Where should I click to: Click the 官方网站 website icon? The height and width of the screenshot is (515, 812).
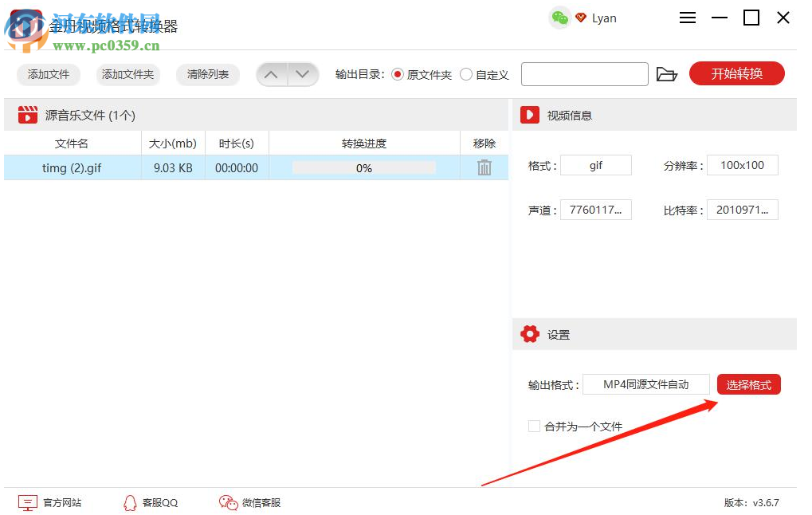27,502
